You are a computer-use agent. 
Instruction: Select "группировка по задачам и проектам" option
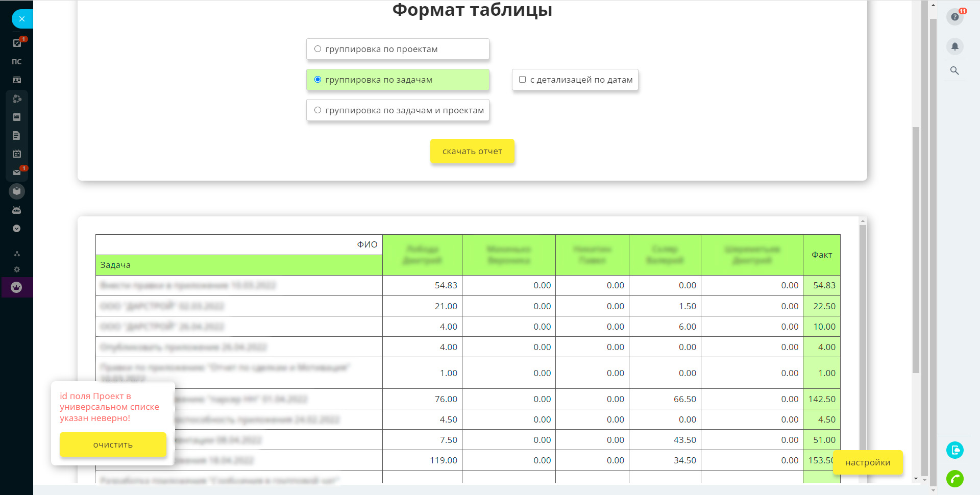[x=317, y=110]
